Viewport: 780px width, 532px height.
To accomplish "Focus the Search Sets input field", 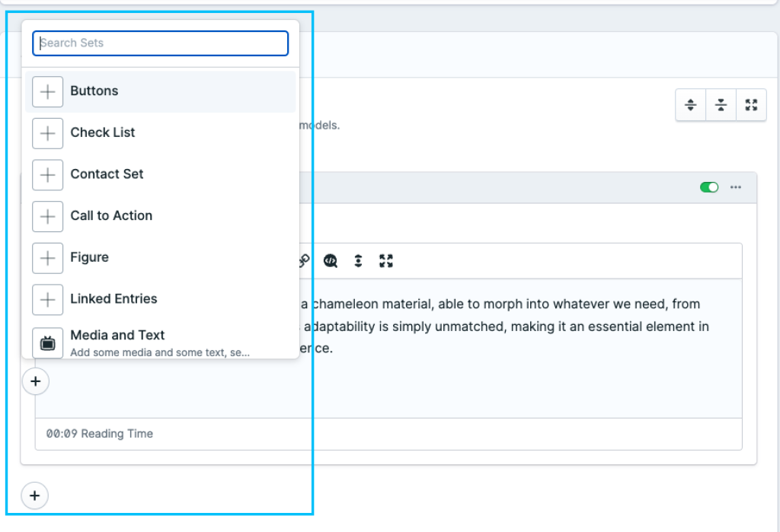I will point(160,43).
